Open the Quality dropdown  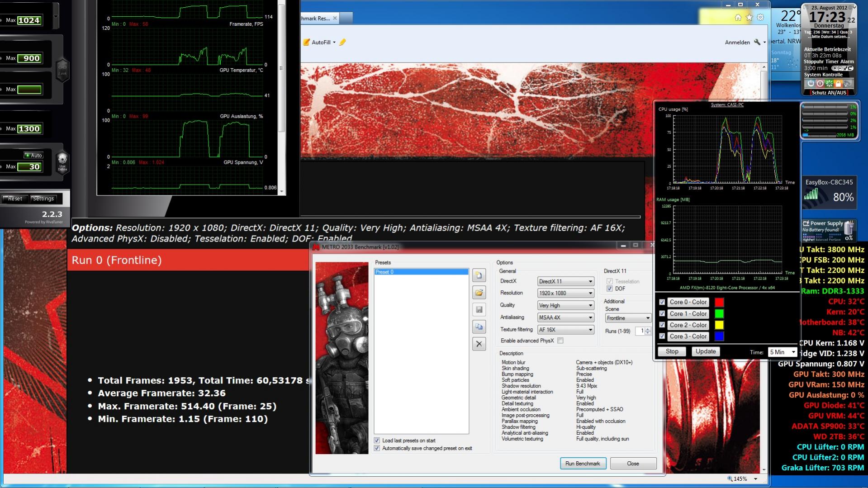[x=565, y=305]
